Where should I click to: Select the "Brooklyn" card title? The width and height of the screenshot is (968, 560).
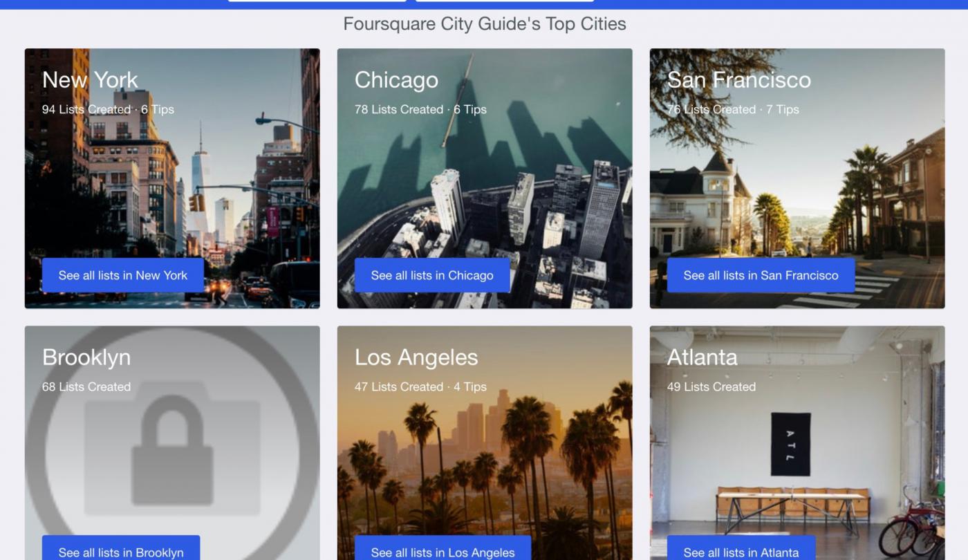[86, 357]
